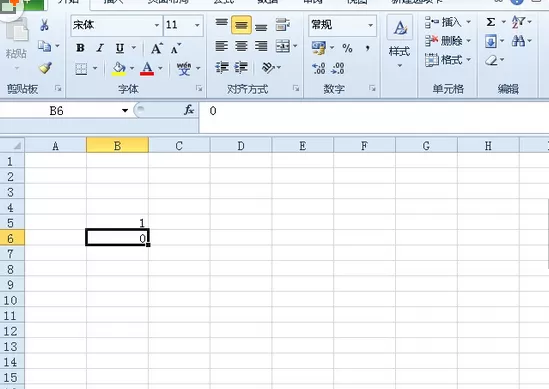Merge and center cells icon
Viewport: 549px width, 389px height.
coord(283,46)
